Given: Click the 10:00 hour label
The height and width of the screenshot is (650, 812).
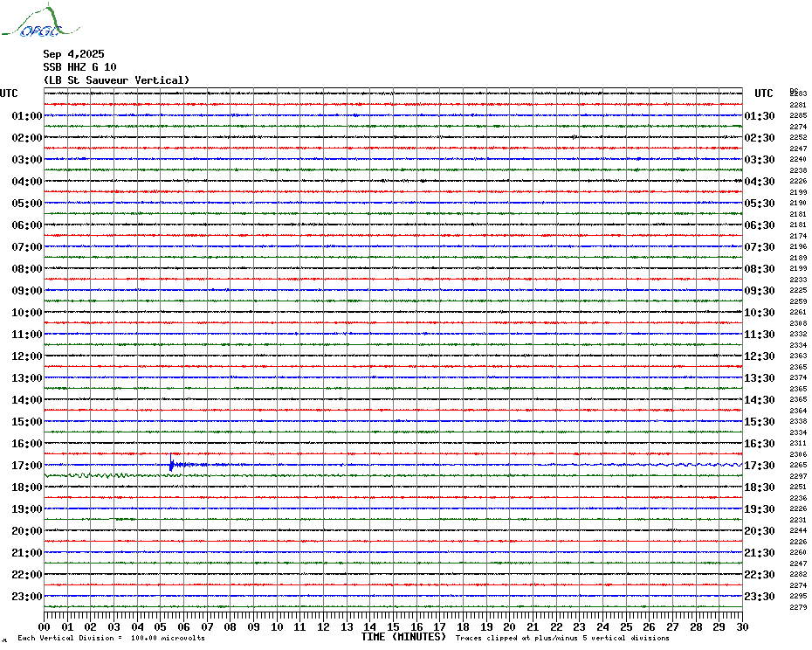Looking at the screenshot, I should (27, 313).
